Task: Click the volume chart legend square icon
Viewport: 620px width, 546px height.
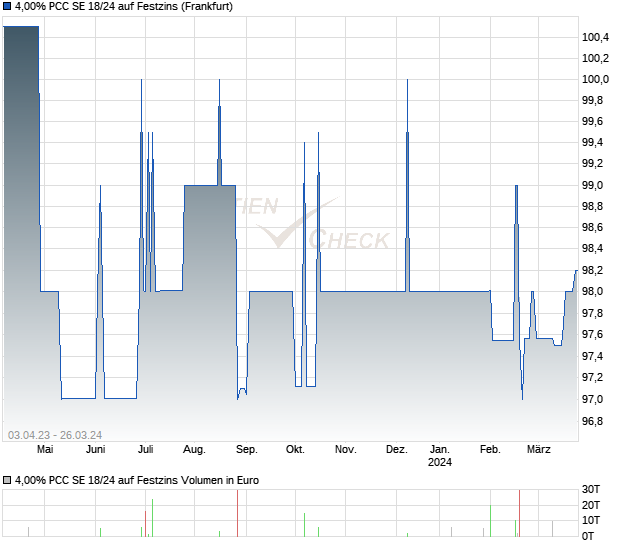Action: pyautogui.click(x=8, y=481)
